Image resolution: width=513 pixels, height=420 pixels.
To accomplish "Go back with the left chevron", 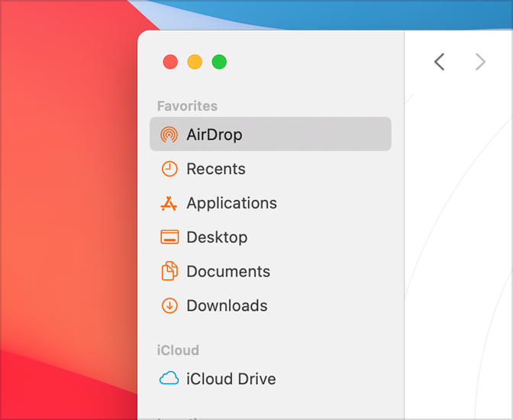I will pos(440,62).
